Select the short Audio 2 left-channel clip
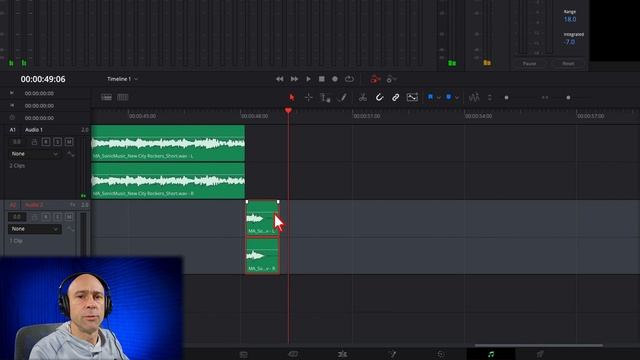 [x=262, y=218]
